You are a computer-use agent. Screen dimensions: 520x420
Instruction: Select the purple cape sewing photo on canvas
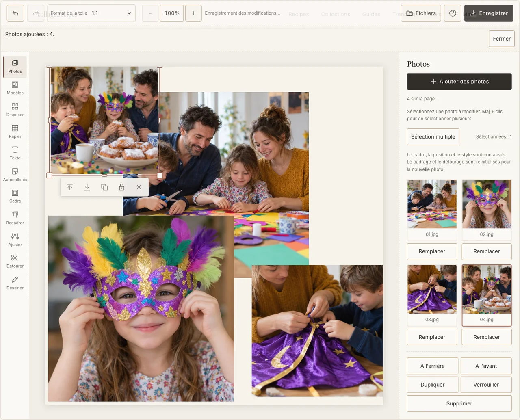[317, 331]
